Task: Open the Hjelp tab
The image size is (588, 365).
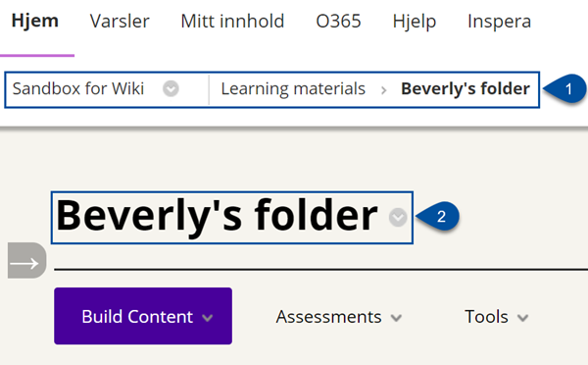Action: [x=415, y=22]
